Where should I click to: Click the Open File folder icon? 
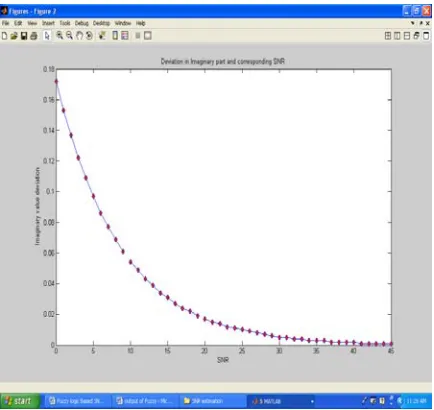[x=14, y=36]
